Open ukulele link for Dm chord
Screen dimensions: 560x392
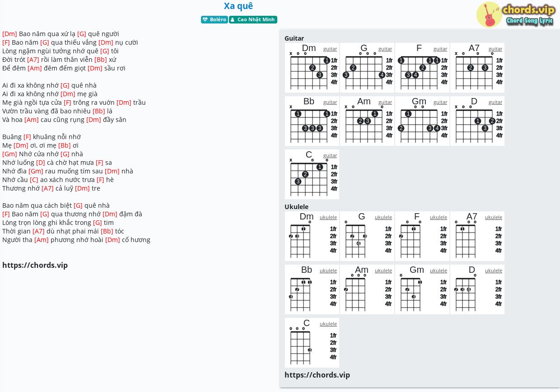tap(328, 217)
